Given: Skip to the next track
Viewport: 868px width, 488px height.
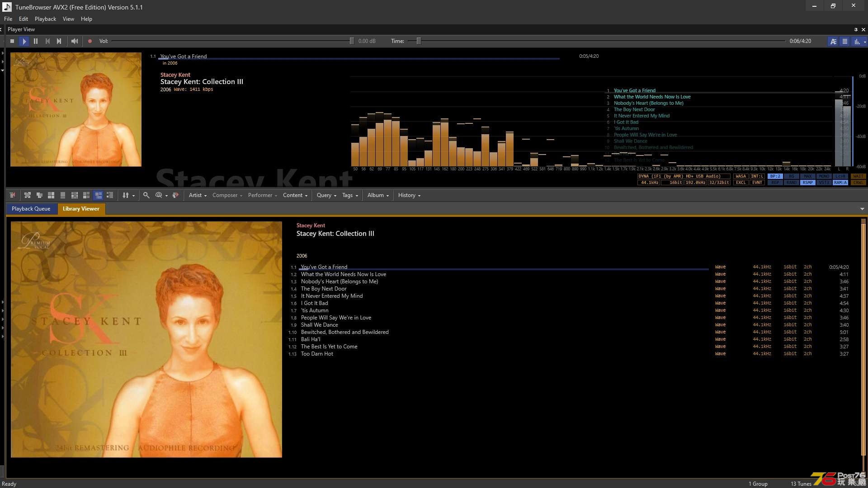Looking at the screenshot, I should point(59,41).
